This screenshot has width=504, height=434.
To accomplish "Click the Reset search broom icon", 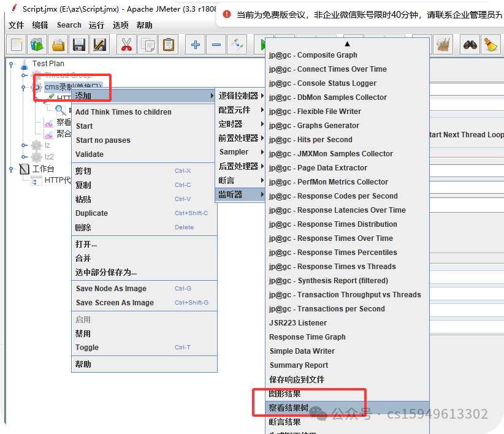I will (x=491, y=45).
